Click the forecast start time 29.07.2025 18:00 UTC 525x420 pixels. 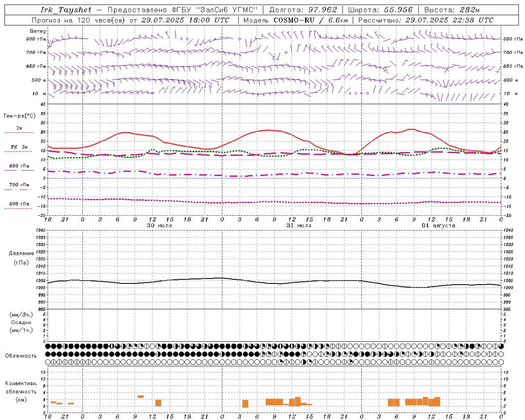185,20
